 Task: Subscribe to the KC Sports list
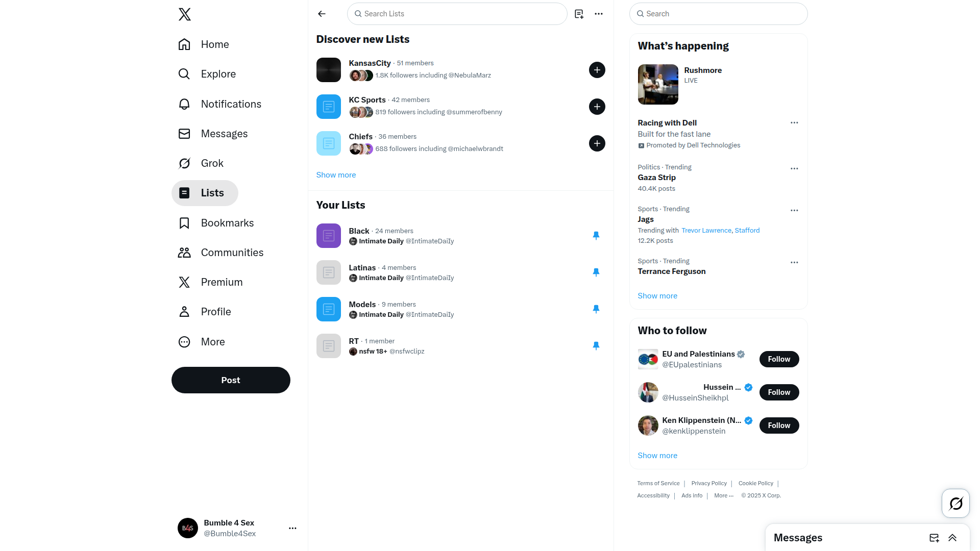pyautogui.click(x=597, y=107)
